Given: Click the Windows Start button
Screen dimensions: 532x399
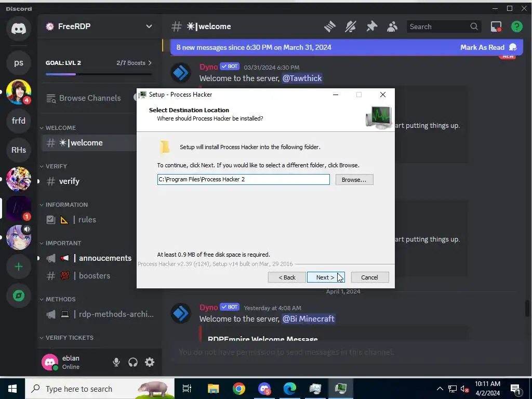Looking at the screenshot, I should [12, 389].
